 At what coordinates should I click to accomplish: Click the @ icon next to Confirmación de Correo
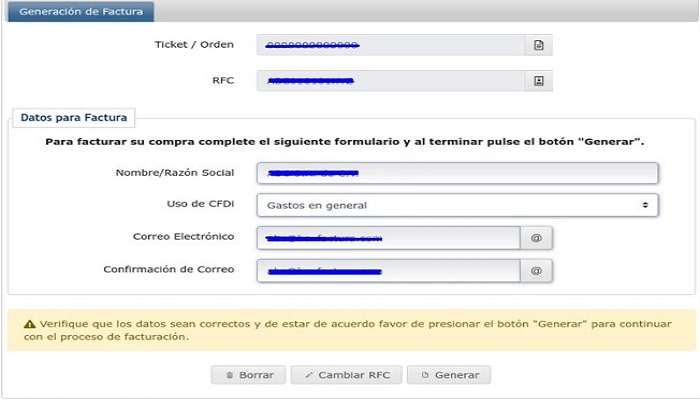pyautogui.click(x=536, y=271)
